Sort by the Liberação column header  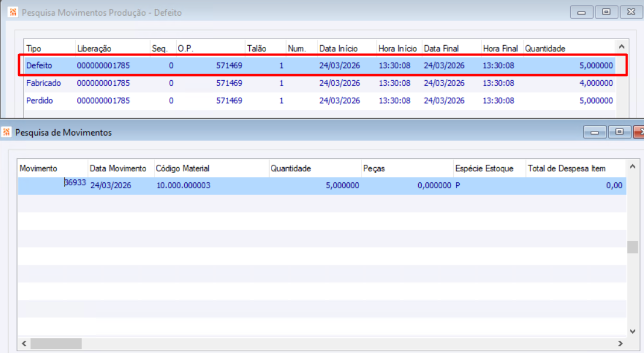pyautogui.click(x=112, y=49)
